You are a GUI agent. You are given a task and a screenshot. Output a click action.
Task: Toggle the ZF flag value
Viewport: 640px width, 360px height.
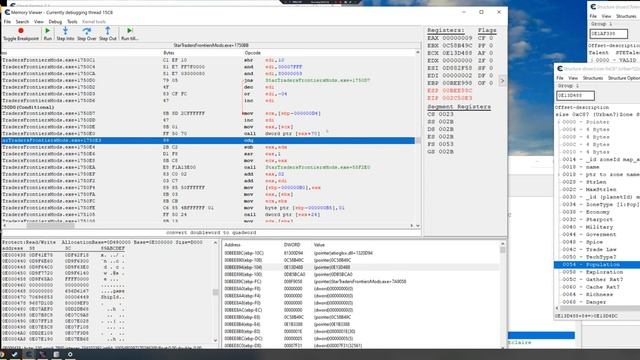485,60
